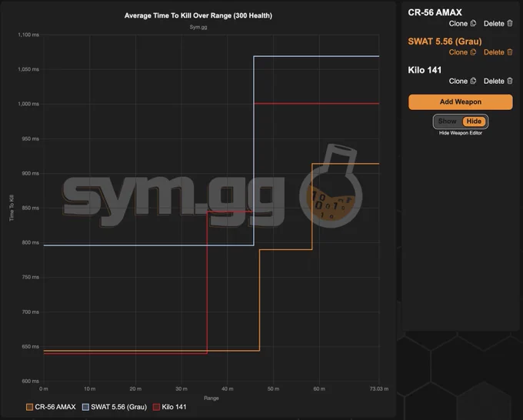Toggle CR-56 AMAX legend color box
The image size is (523, 420).
(x=30, y=407)
